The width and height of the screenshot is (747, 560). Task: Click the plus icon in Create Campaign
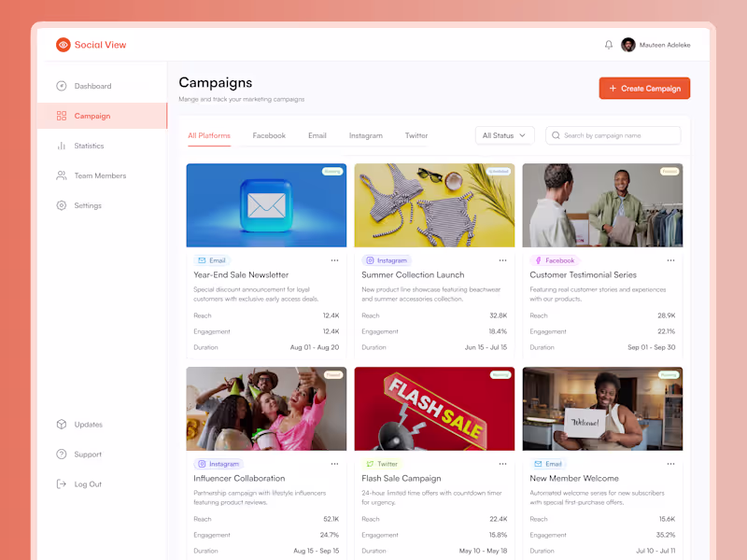pos(613,89)
